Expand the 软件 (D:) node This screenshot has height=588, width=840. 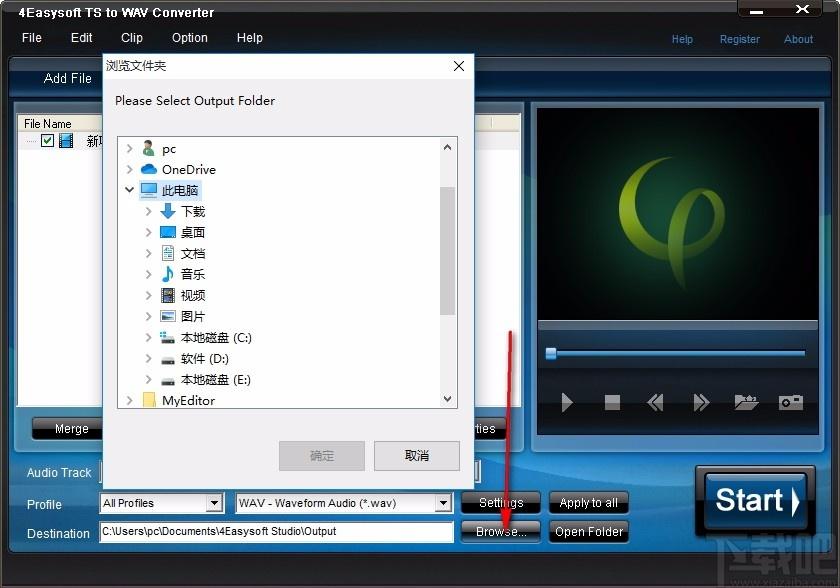point(148,358)
